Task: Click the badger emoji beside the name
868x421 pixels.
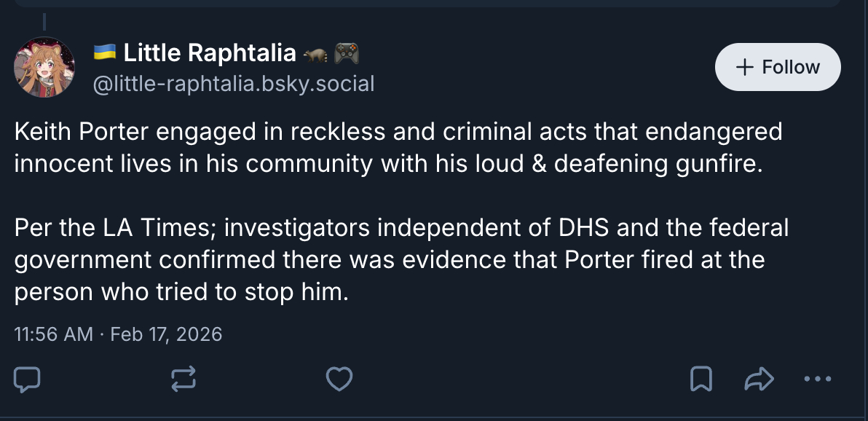Action: point(315,54)
